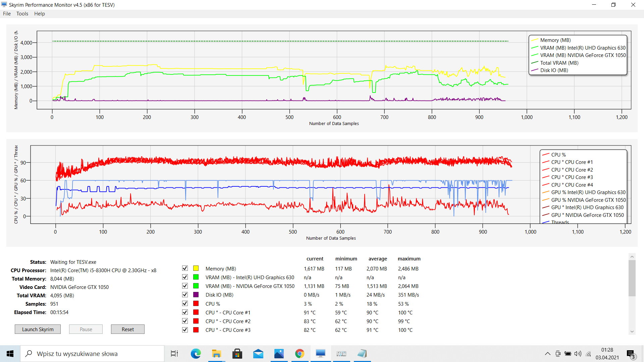Toggle the CPU Core #1 temperature checkbox
This screenshot has width=644, height=362.
[185, 312]
